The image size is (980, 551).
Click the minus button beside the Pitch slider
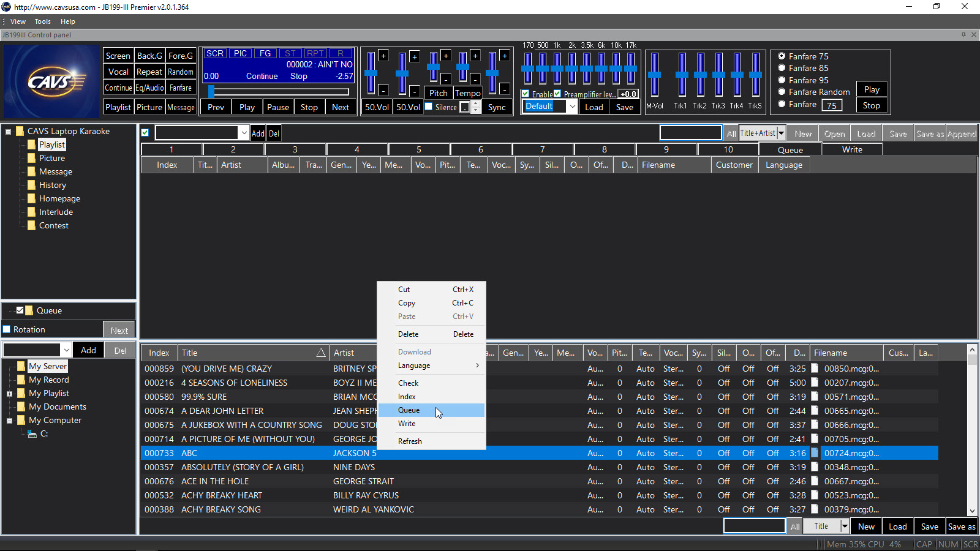click(446, 79)
